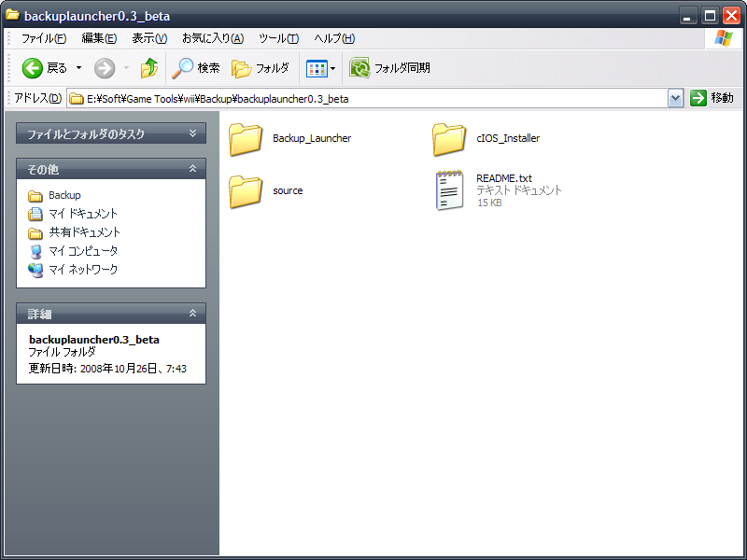Open the ツール(T) menu
This screenshot has height=560, width=747.
278,38
